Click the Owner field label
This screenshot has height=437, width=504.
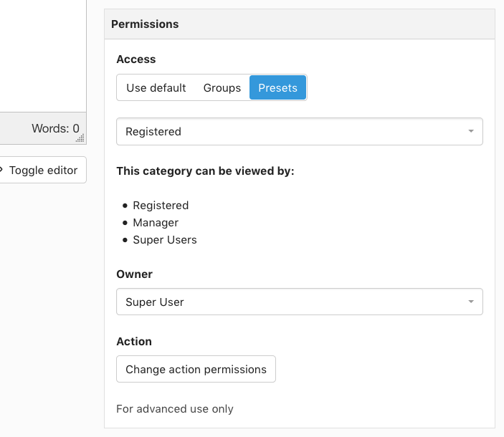(134, 274)
